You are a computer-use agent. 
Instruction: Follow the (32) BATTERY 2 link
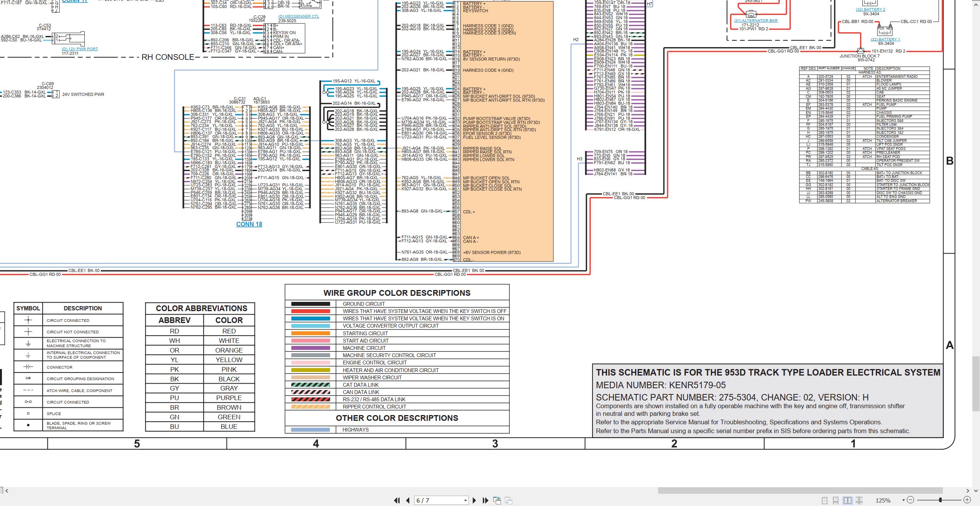(x=870, y=10)
